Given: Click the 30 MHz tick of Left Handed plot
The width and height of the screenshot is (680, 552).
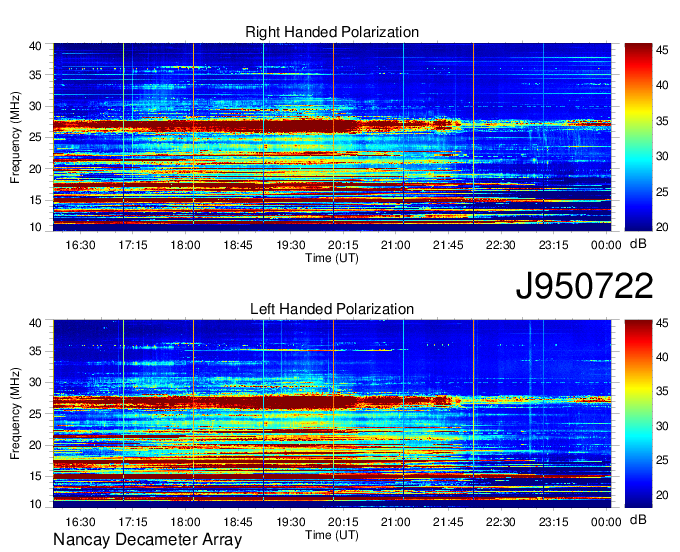Looking at the screenshot, I should point(35,382).
